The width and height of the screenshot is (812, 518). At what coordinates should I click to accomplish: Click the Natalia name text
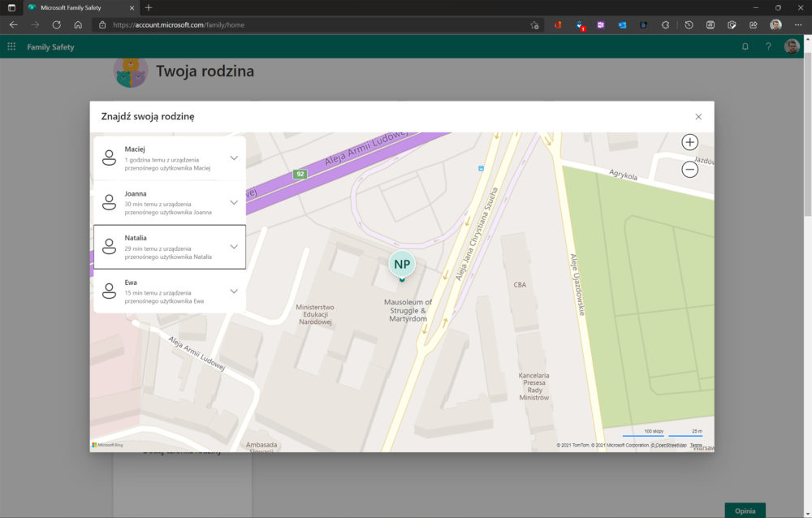(x=136, y=238)
